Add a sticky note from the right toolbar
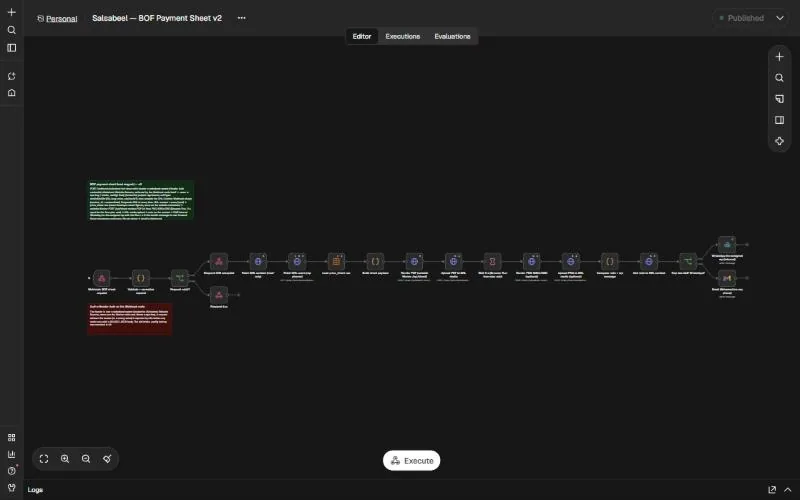 (x=779, y=99)
